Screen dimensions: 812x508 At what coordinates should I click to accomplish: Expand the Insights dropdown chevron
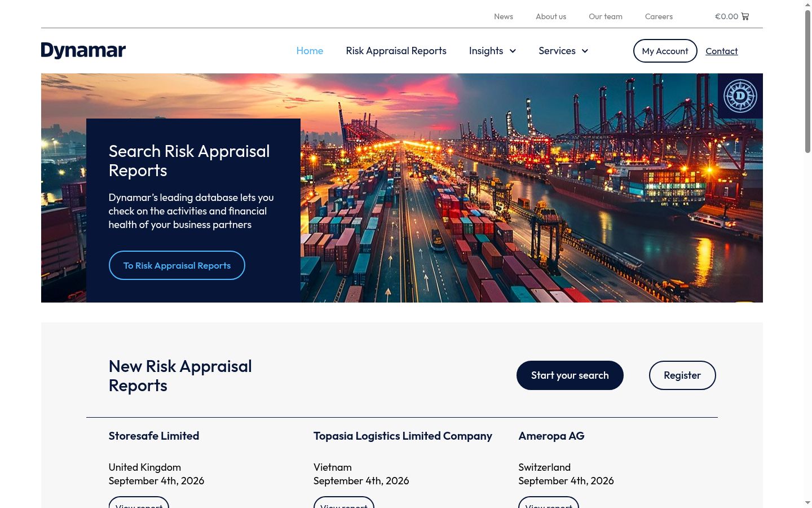pyautogui.click(x=513, y=51)
